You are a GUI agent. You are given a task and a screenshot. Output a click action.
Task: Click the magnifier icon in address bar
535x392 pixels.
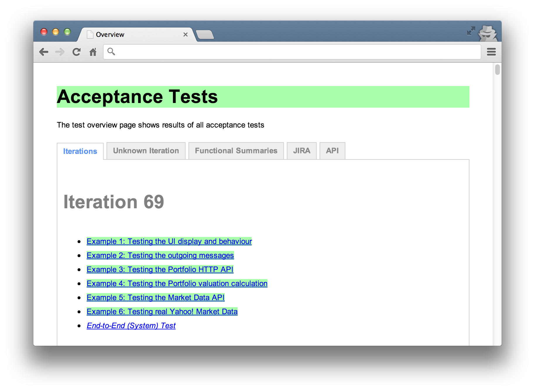pyautogui.click(x=112, y=51)
